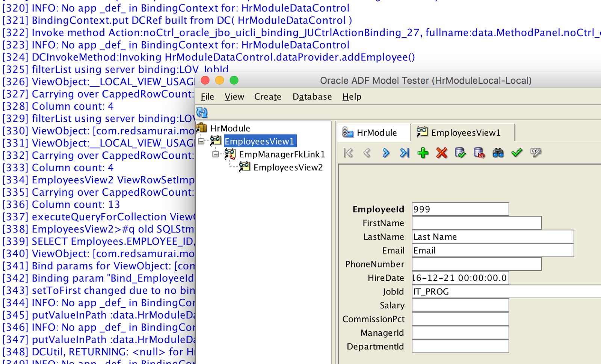Click log line [339] SELECT Employees.EMPLOYEE_ID

coord(99,241)
